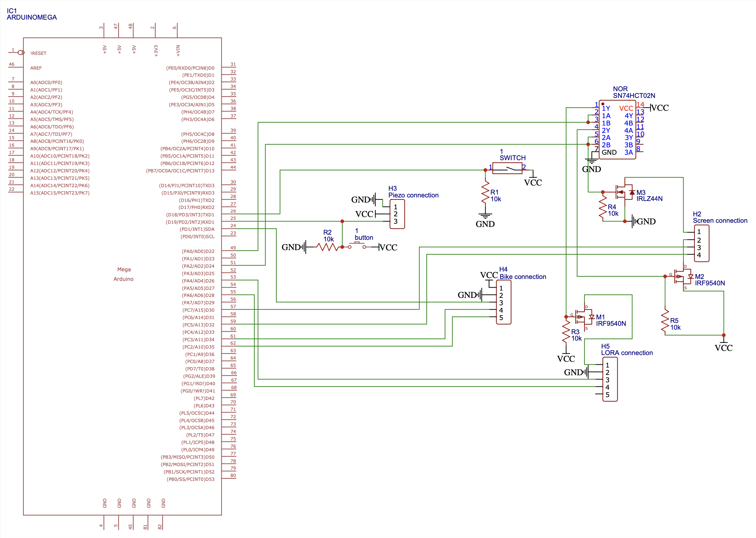This screenshot has width=756, height=538.
Task: Click the 'Mega' text inside Arduino block
Action: 124,269
